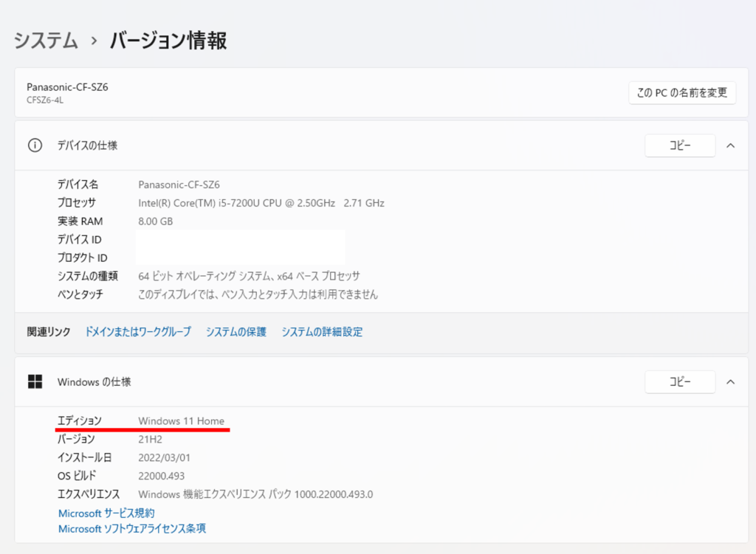Image resolution: width=756 pixels, height=554 pixels.
Task: Click the デバイス ID label
Action: click(x=80, y=240)
